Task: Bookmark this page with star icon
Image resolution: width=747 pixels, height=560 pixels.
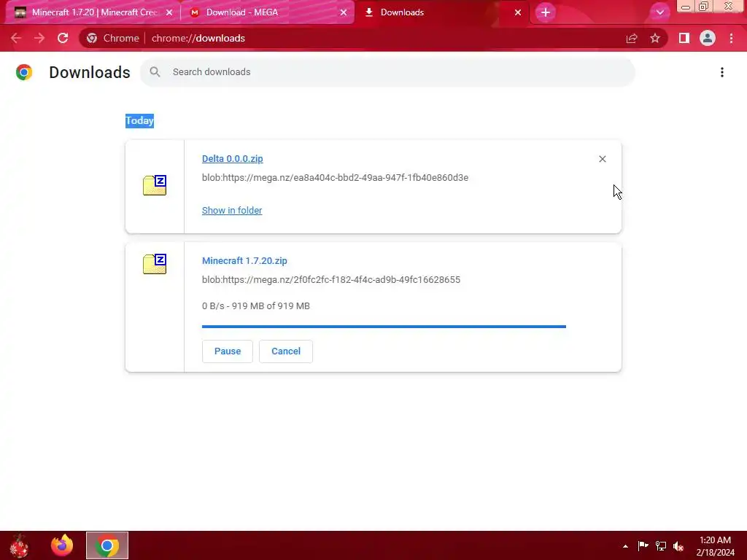Action: [x=655, y=38]
